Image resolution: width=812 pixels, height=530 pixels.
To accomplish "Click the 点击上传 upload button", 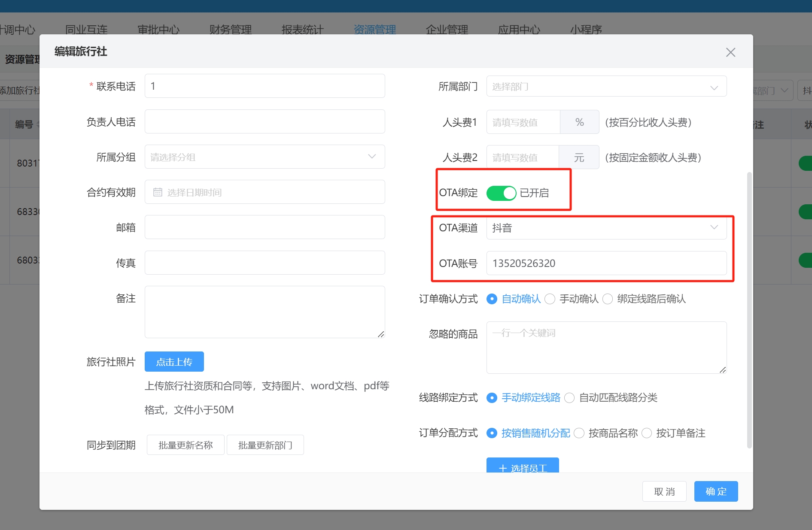I will (174, 362).
